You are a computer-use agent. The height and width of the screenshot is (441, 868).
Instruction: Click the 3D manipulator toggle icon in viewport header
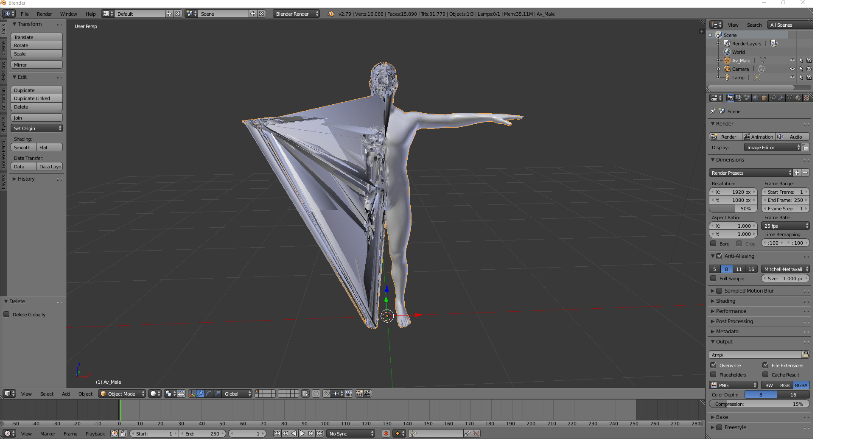coord(192,394)
